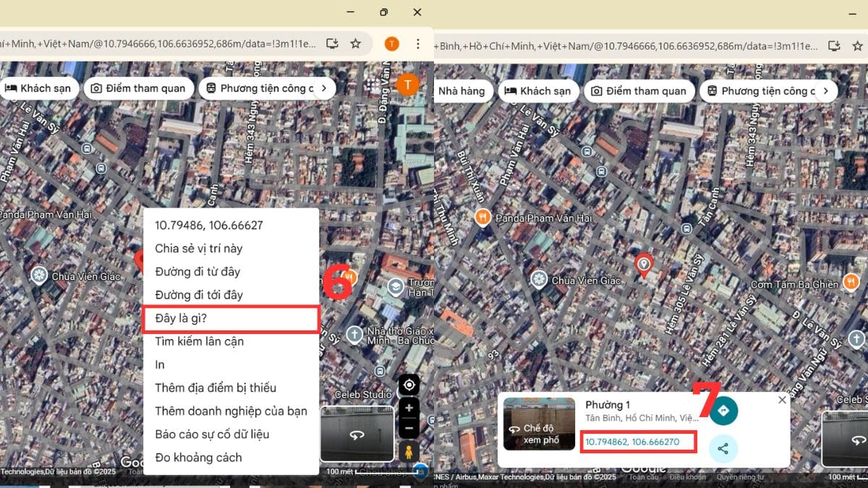Close the Phường 1 info card
The height and width of the screenshot is (488, 868).
pyautogui.click(x=781, y=400)
